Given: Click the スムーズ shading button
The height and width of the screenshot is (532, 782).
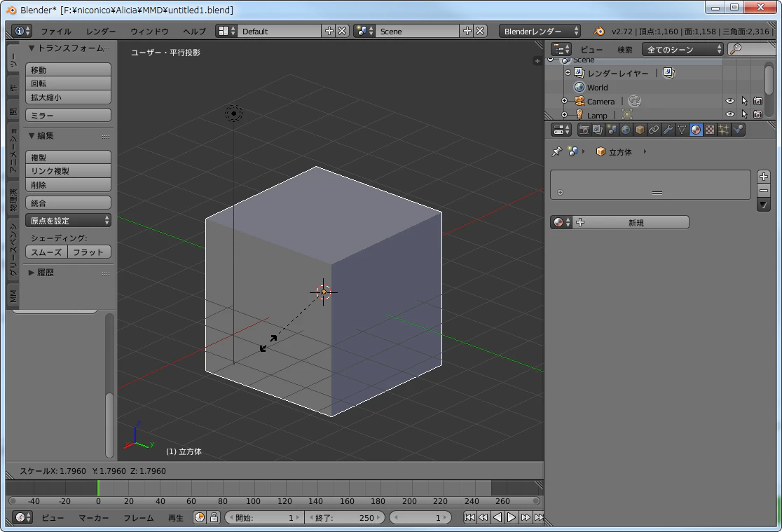Looking at the screenshot, I should (46, 252).
